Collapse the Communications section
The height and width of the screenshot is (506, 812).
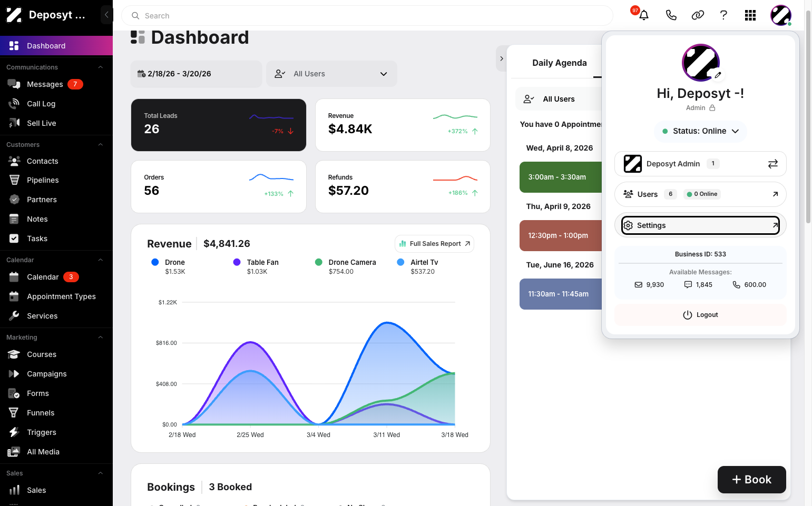(x=100, y=67)
